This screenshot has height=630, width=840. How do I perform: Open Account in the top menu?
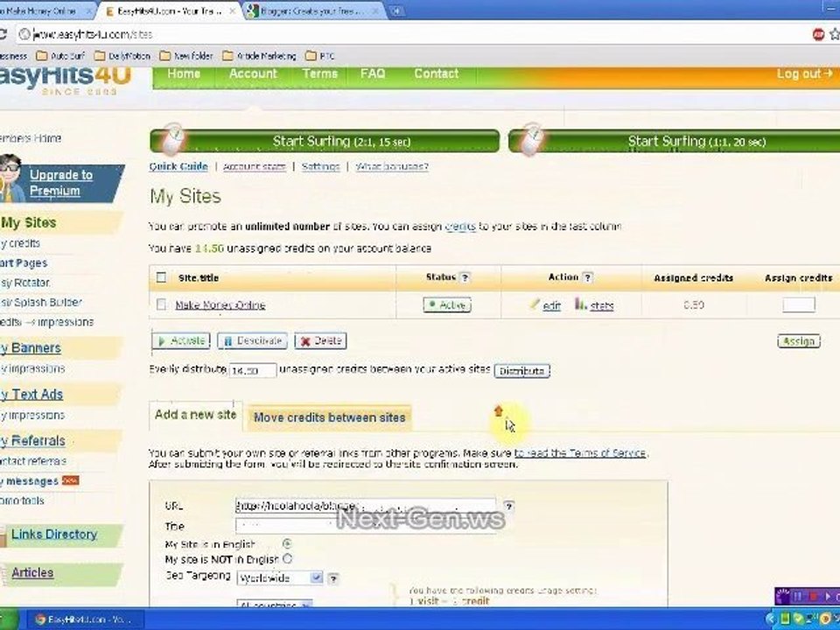pyautogui.click(x=254, y=73)
